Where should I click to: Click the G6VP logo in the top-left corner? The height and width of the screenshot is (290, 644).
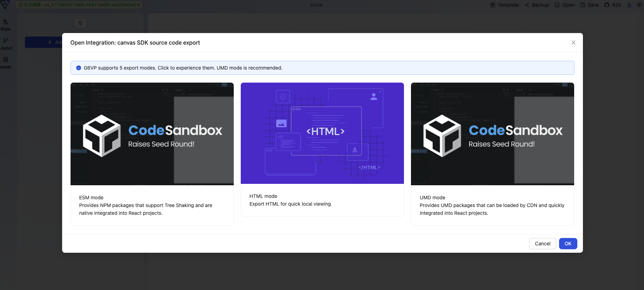click(x=5, y=5)
